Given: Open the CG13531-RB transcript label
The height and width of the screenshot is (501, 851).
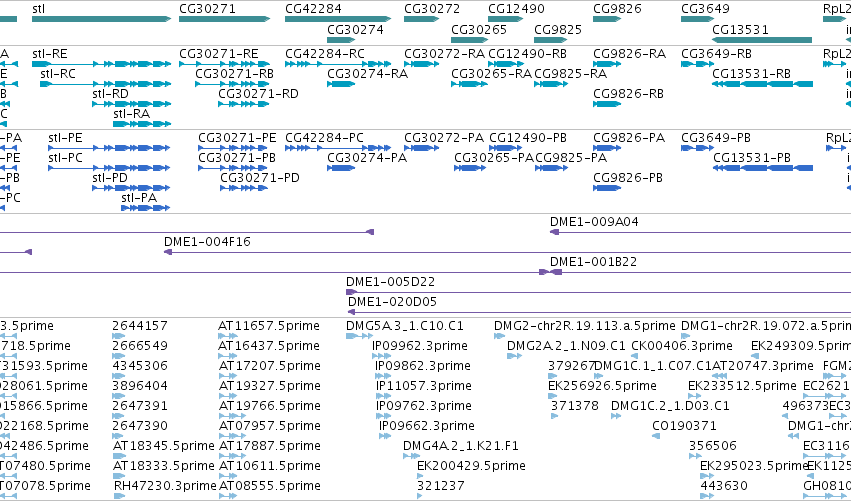Looking at the screenshot, I should [751, 74].
